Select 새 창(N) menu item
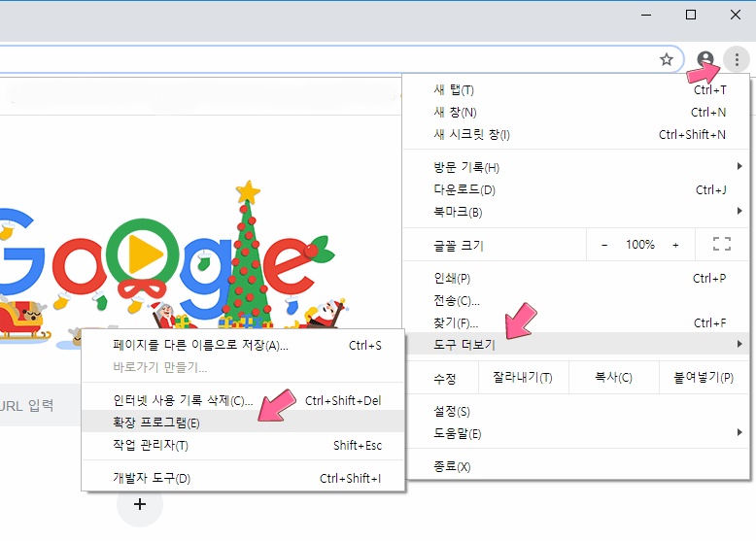Image resolution: width=756 pixels, height=541 pixels. coord(576,113)
